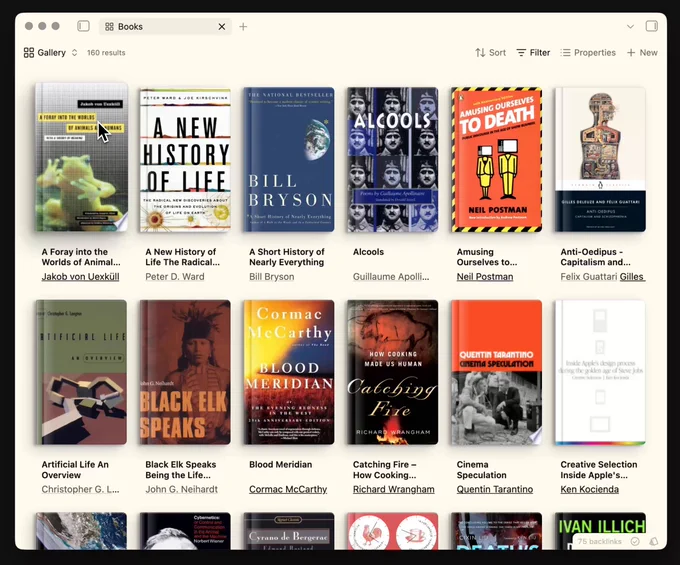Image resolution: width=680 pixels, height=565 pixels.
Task: Open author link Cormac McCarthy
Action: [288, 490]
